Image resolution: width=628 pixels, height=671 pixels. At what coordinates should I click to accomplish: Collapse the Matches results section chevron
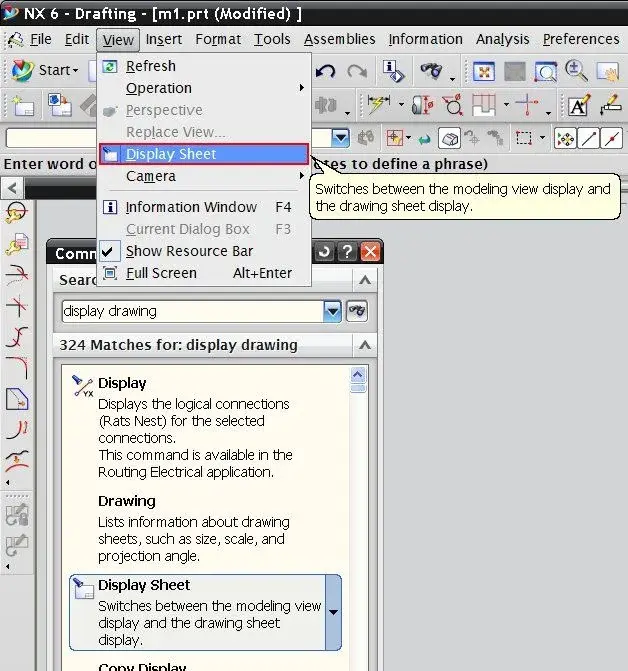366,345
